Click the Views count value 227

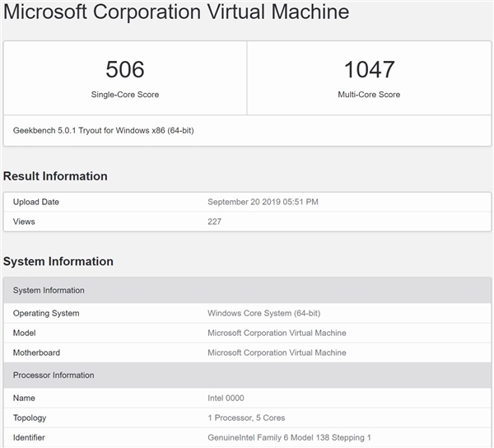click(214, 222)
